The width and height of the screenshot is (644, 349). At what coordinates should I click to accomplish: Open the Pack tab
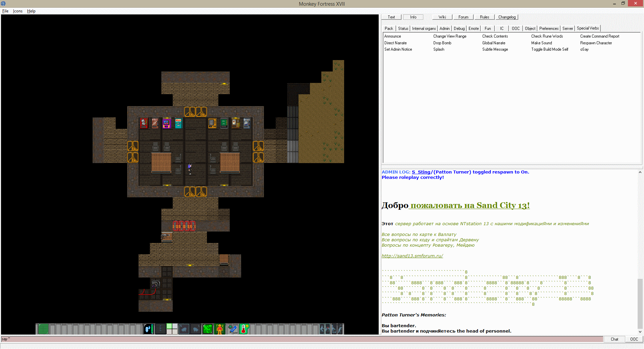pos(389,29)
